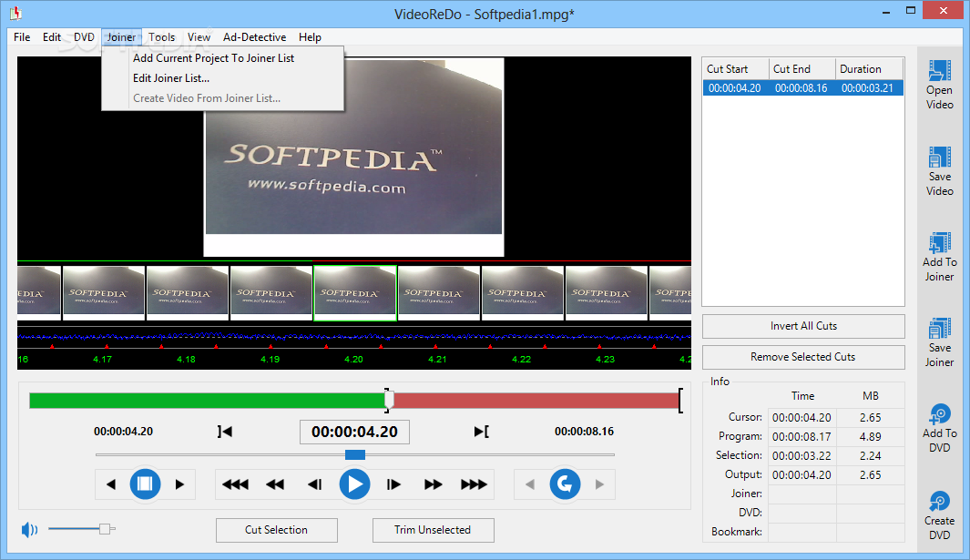970x560 pixels.
Task: Open the File menu
Action: coord(22,37)
